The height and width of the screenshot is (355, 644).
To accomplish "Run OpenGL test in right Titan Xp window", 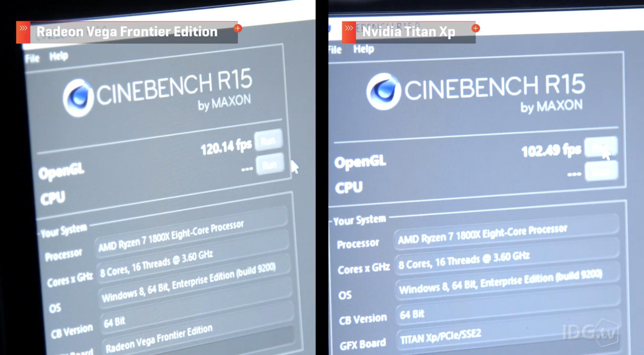I will click(601, 147).
